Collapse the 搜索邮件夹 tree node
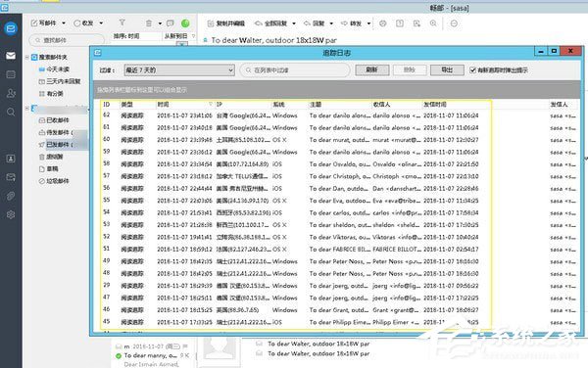The image size is (588, 368). [x=27, y=57]
